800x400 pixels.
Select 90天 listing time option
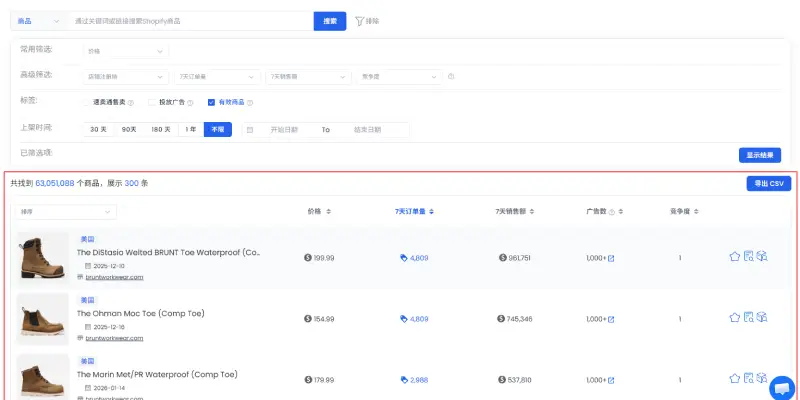(129, 130)
